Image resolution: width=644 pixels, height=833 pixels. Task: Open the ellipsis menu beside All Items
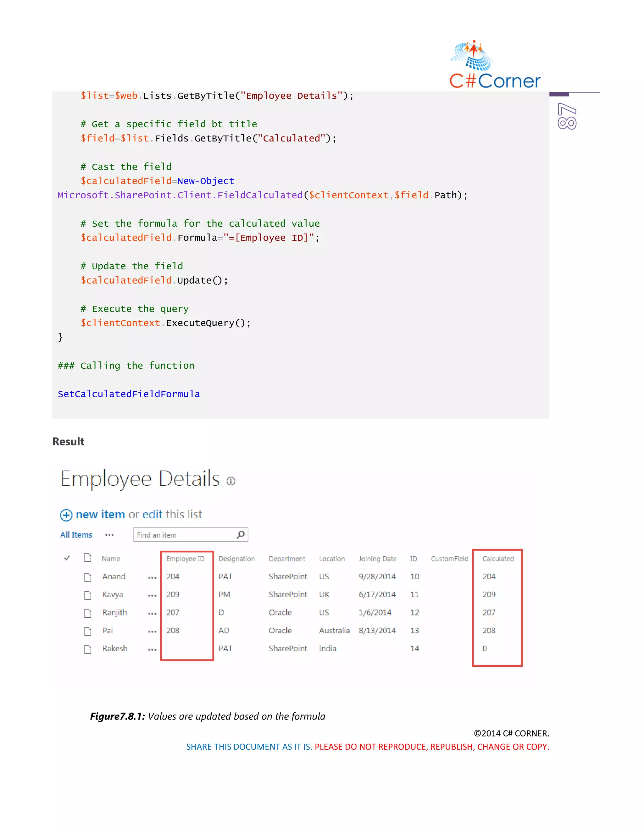pos(109,535)
